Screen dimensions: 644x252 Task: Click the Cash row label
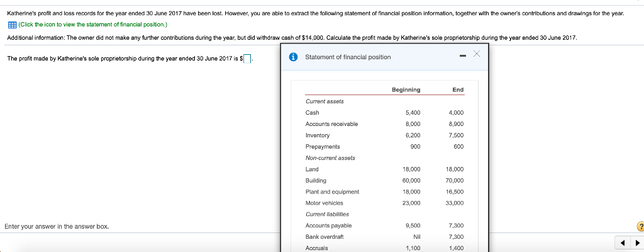tap(312, 113)
